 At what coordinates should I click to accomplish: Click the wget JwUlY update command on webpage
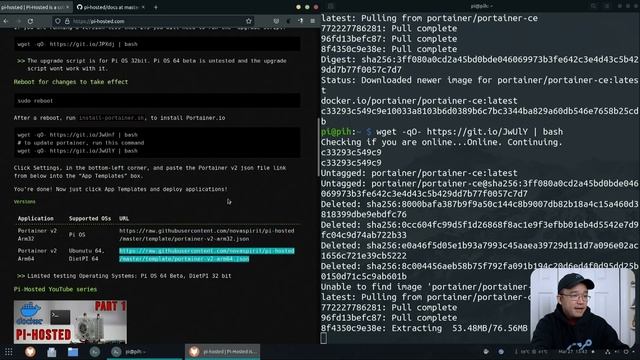(x=77, y=151)
